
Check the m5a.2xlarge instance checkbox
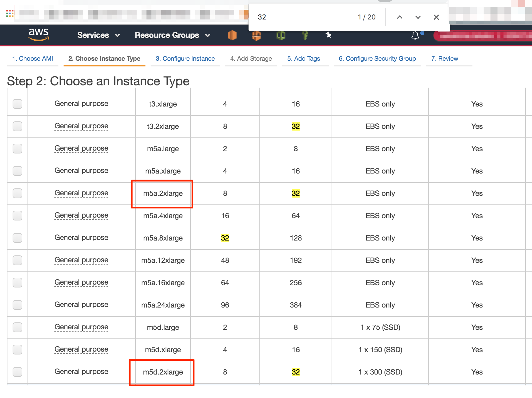(17, 193)
